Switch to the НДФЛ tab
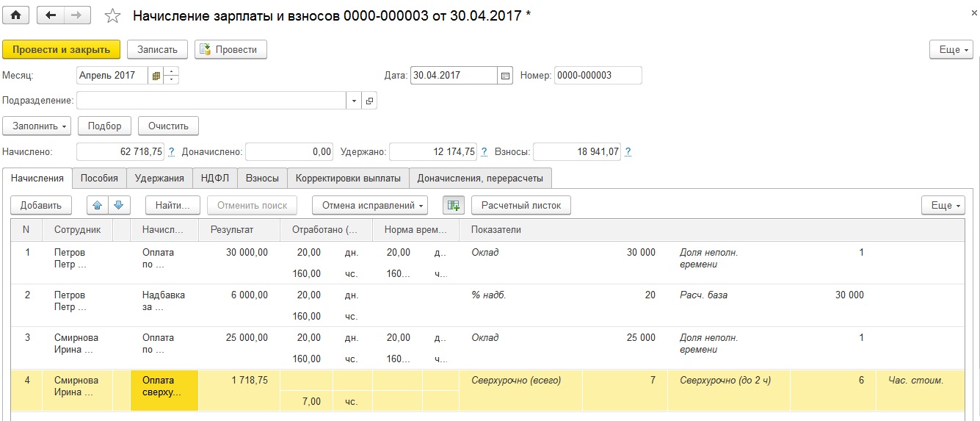980x421 pixels. click(x=214, y=178)
